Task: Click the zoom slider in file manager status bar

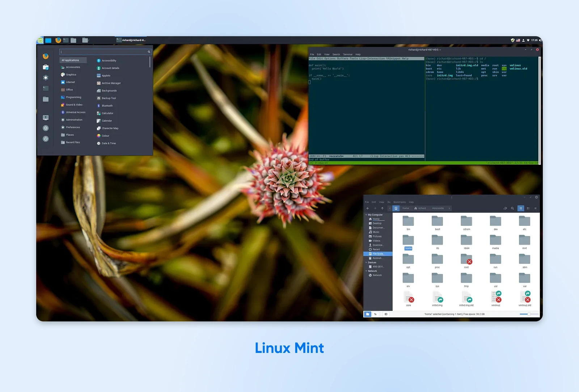Action: click(x=529, y=314)
